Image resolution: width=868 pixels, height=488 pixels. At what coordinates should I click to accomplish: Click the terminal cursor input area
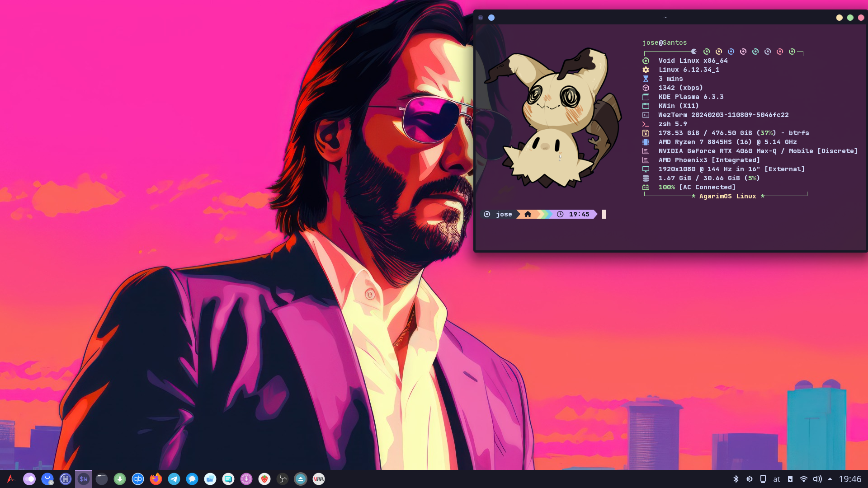click(x=604, y=214)
